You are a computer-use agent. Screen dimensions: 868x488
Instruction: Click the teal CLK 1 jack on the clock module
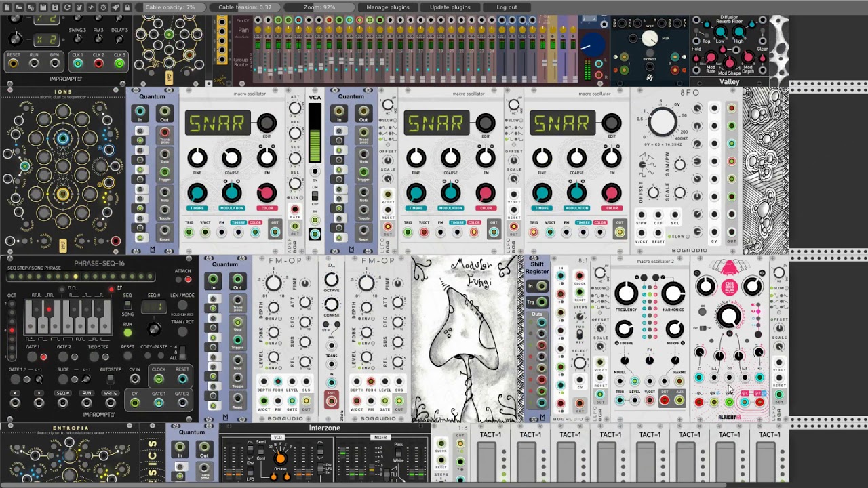77,64
